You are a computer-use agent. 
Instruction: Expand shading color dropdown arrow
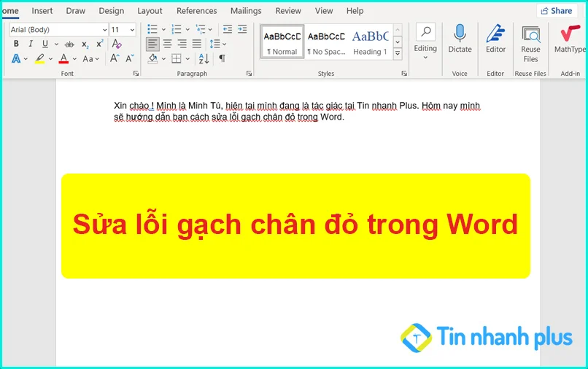163,59
